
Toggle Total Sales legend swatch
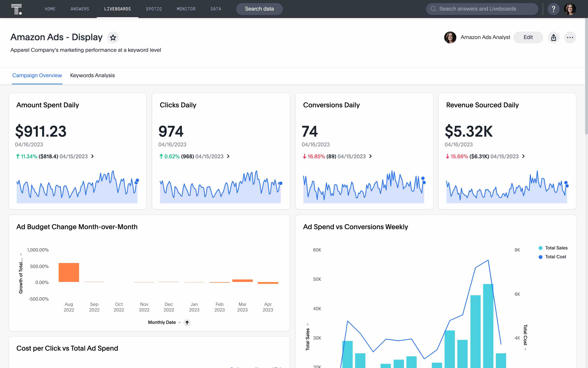540,248
